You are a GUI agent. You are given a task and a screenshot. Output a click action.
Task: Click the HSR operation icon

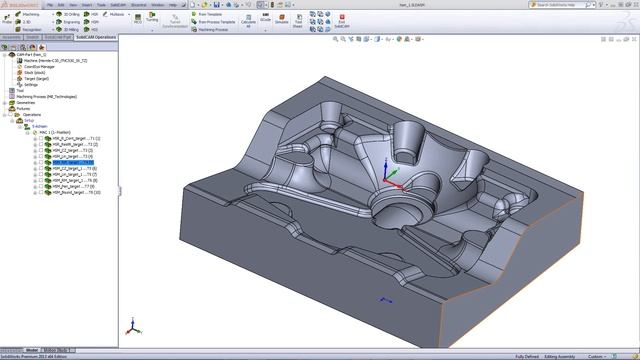tap(87, 14)
